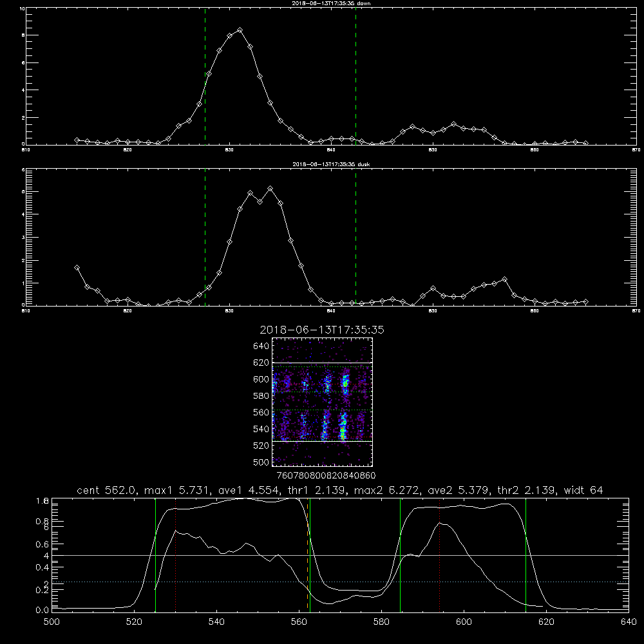Screen dimensions: 644x644
Task: Click the '580' y-axis label beside the spectral image
Action: click(x=261, y=395)
